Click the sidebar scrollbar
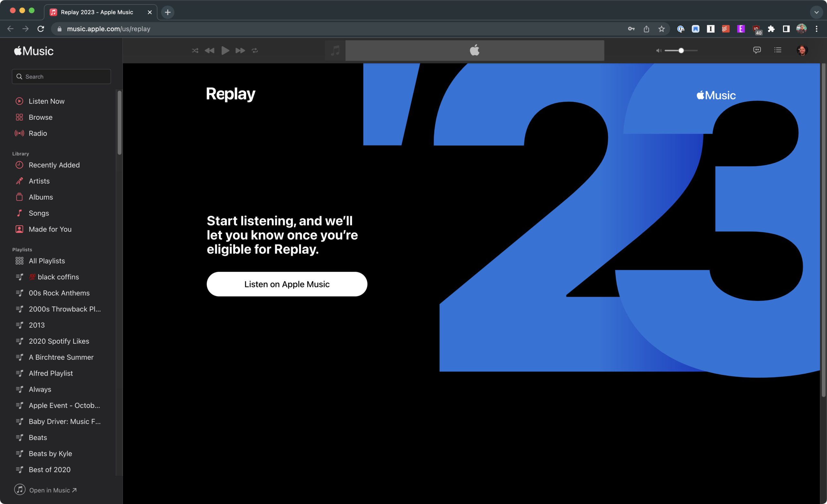 119,123
